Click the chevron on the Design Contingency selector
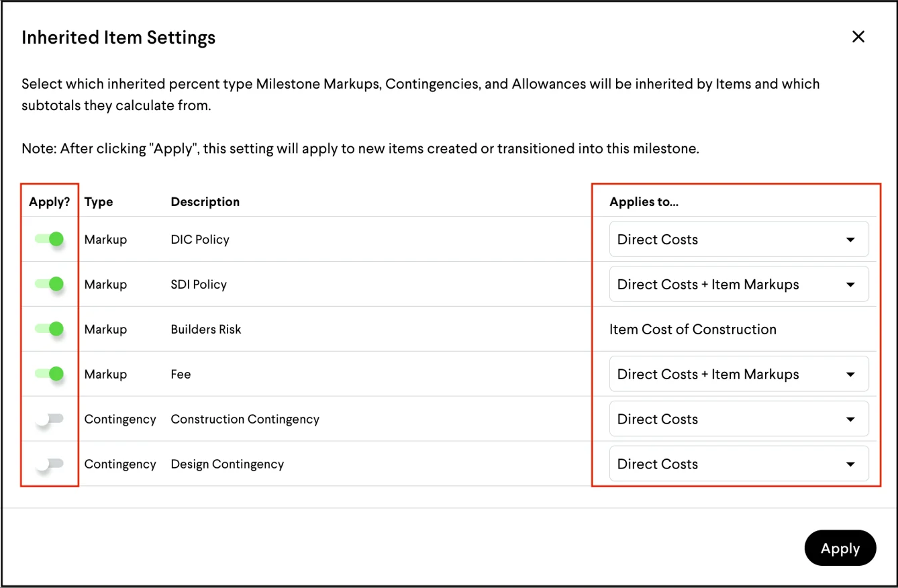898x588 pixels. [x=850, y=464]
